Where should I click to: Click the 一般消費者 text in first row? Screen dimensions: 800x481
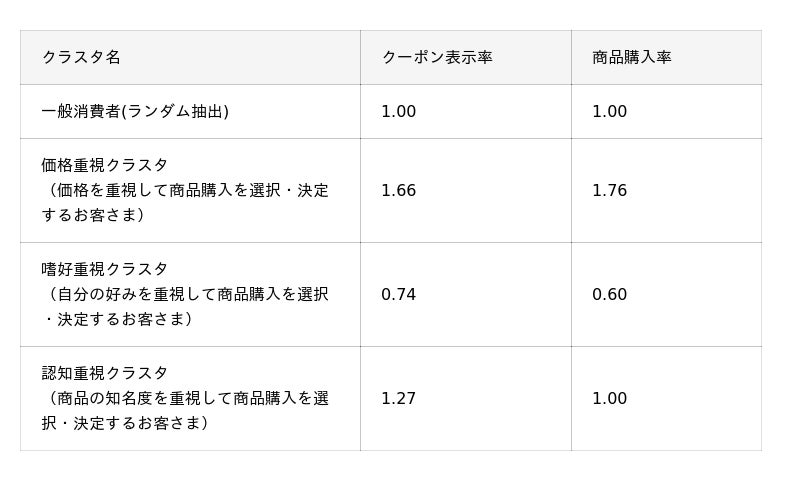point(80,111)
